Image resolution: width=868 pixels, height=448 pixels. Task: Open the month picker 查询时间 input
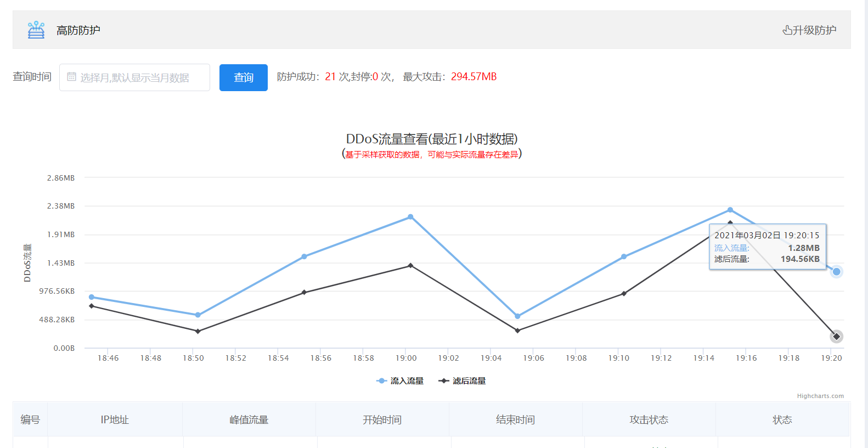(134, 77)
